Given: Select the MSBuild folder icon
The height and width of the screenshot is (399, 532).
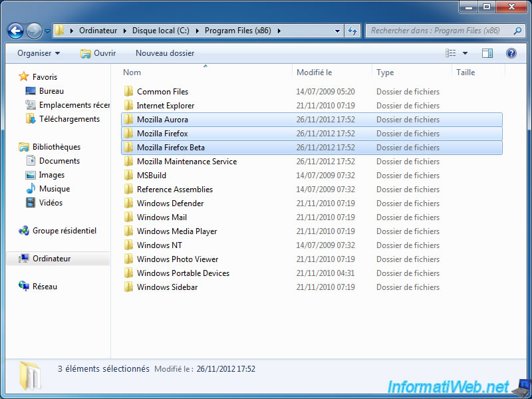Looking at the screenshot, I should click(x=128, y=176).
